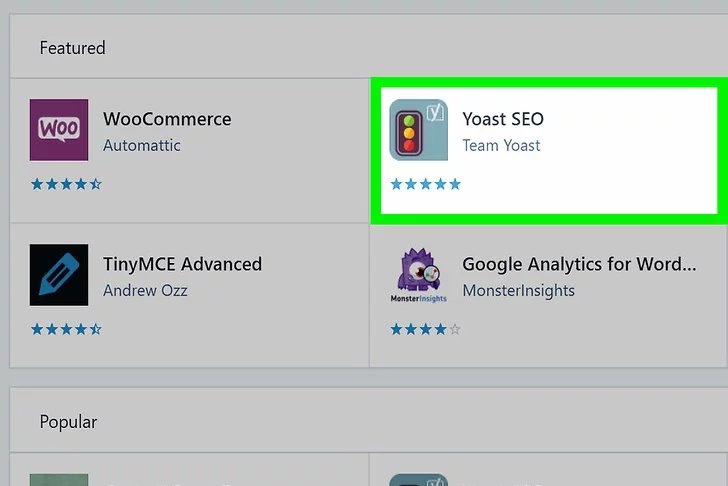Click the second plugin thumbnail under Popular
The image size is (728, 486).
[x=418, y=479]
